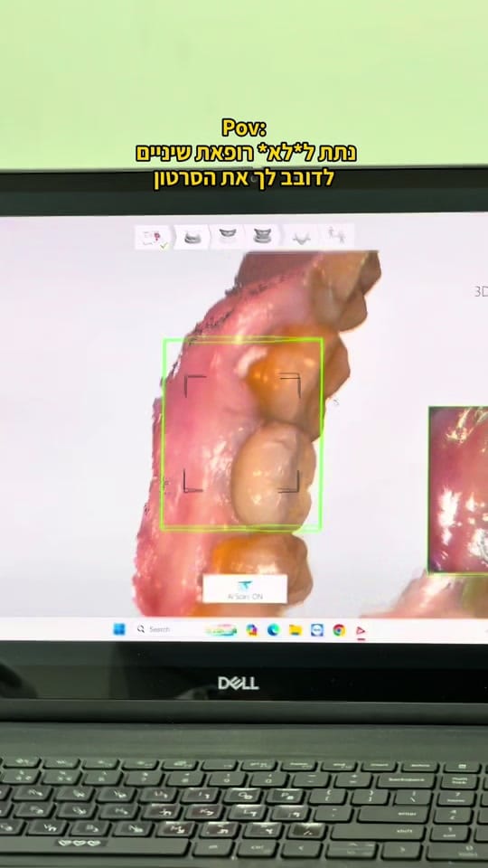
Task: Open the bite occlusion scan step
Action: pyautogui.click(x=262, y=236)
